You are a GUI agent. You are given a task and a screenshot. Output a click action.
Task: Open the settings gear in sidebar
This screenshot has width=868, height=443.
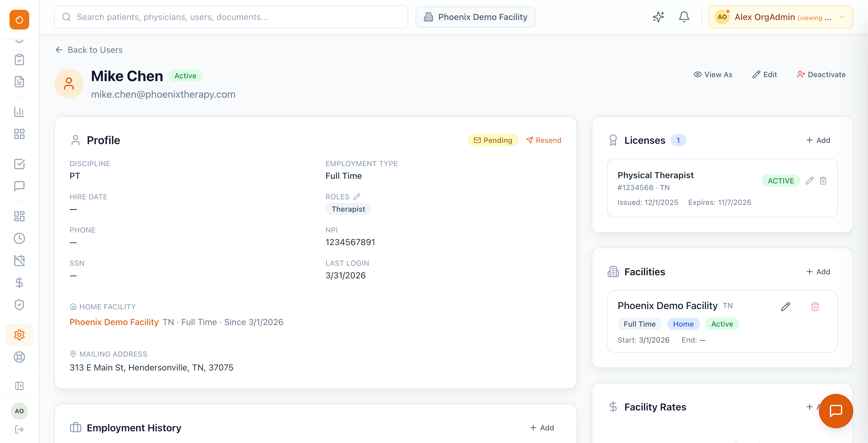click(x=19, y=335)
